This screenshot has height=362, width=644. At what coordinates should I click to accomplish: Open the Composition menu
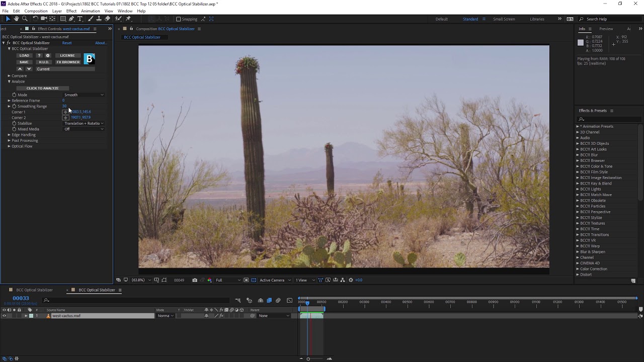tap(36, 11)
